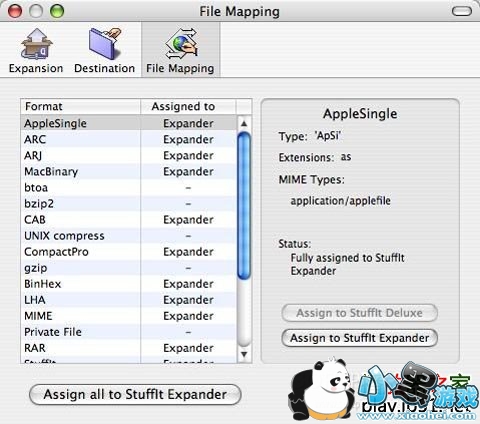Image resolution: width=480 pixels, height=424 pixels.
Task: Click the toolbar toggle pill button
Action: (x=462, y=11)
